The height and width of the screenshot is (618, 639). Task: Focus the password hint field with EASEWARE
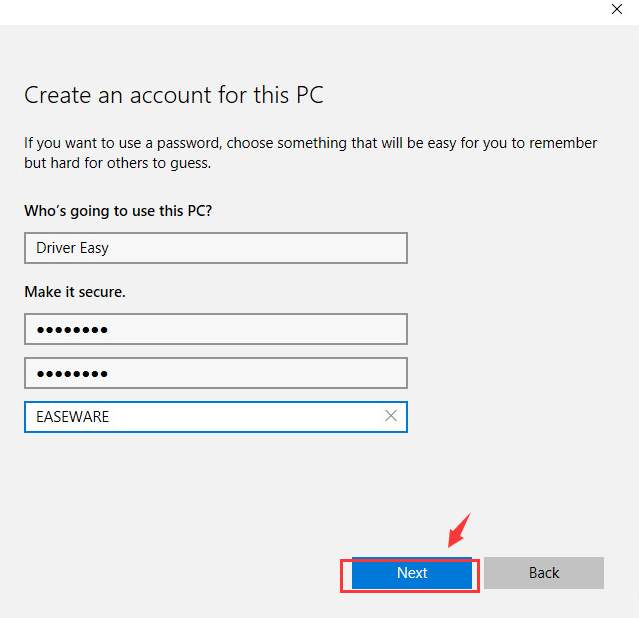click(216, 417)
